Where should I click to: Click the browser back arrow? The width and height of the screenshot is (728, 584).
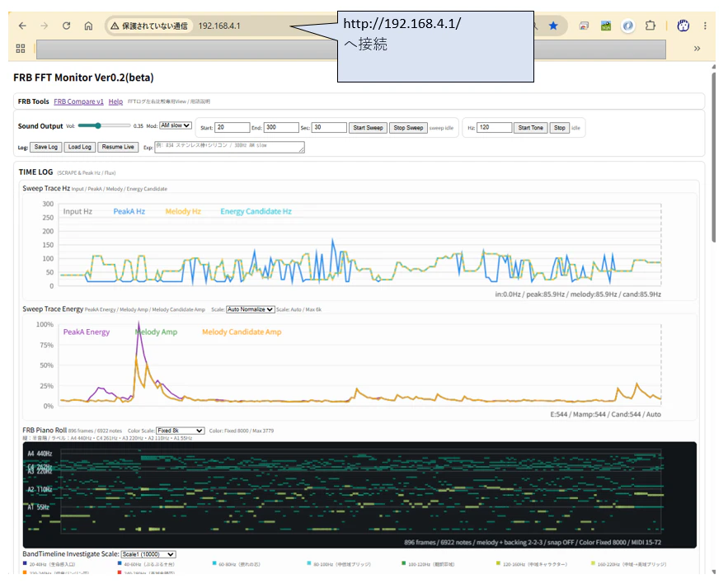point(22,26)
